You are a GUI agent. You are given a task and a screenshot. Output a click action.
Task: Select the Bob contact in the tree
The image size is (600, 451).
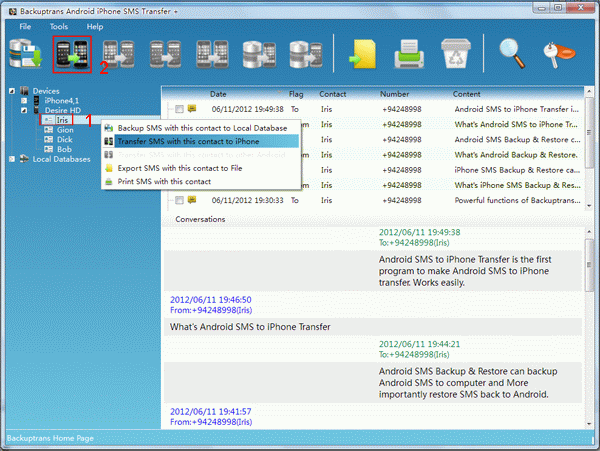click(64, 149)
